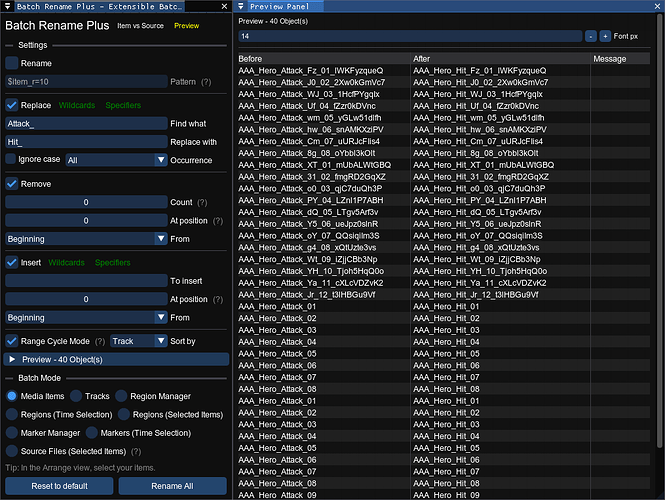
Task: Select After cell AAA_Hero_Hit_Jr_12_t3lHBGu9Vf
Action: click(475, 295)
